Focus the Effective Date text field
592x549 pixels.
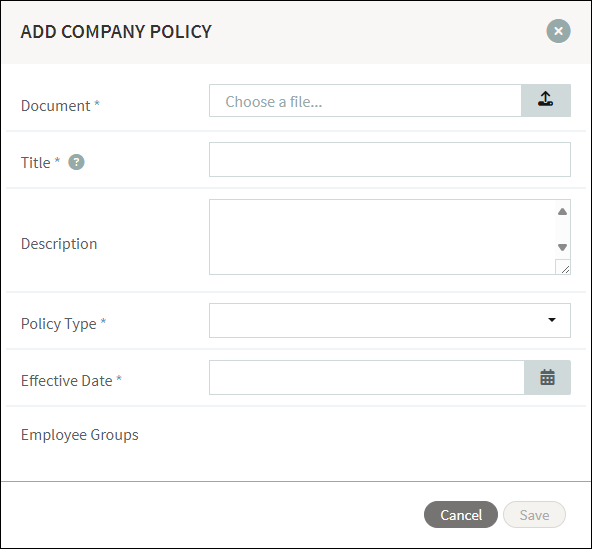click(x=367, y=378)
